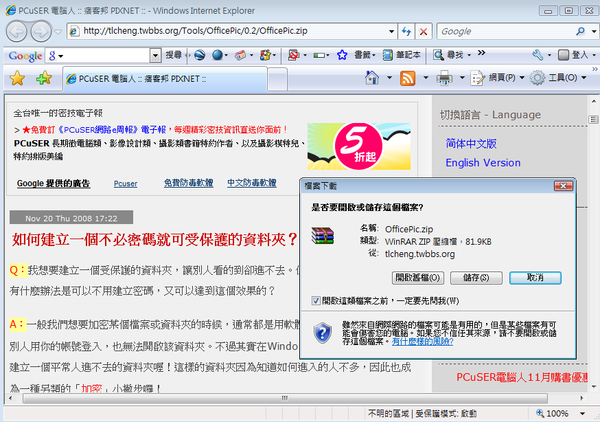Expand the Print dropdown arrow
Viewport: 600px width, 422px height.
tap(462, 78)
